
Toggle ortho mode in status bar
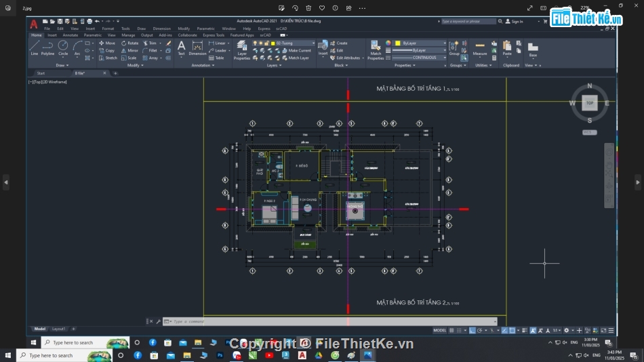pyautogui.click(x=472, y=330)
